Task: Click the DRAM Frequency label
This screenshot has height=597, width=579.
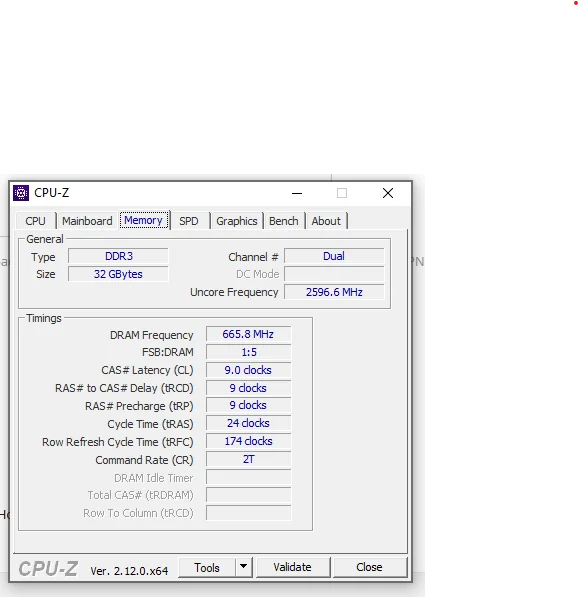Action: pyautogui.click(x=152, y=335)
